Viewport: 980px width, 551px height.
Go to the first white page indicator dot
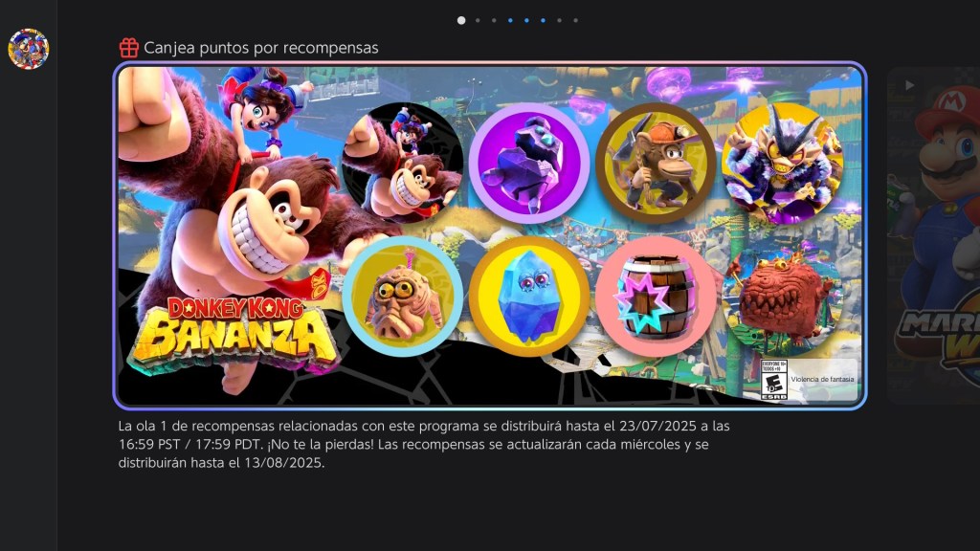461,20
